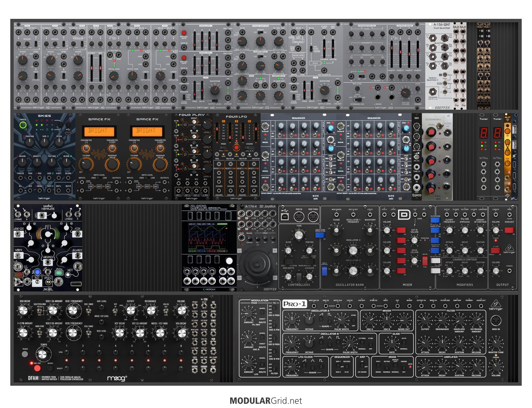Viewport: 532px width, 408px height.
Task: Click the Mordax logo on the DATA module
Action: click(x=209, y=289)
